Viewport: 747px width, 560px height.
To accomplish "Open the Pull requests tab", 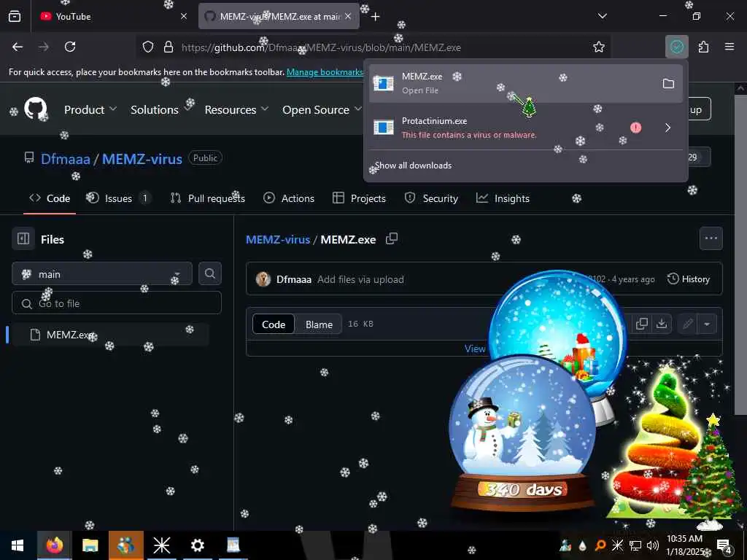I will coord(208,198).
